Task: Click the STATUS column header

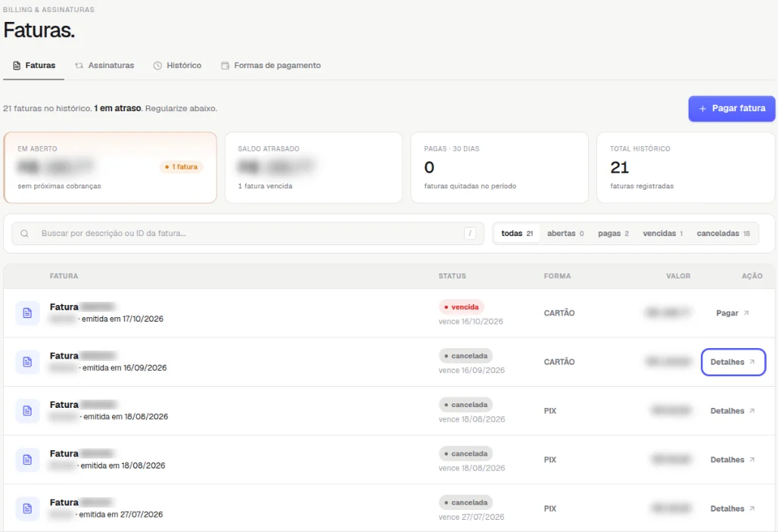Action: click(x=452, y=276)
